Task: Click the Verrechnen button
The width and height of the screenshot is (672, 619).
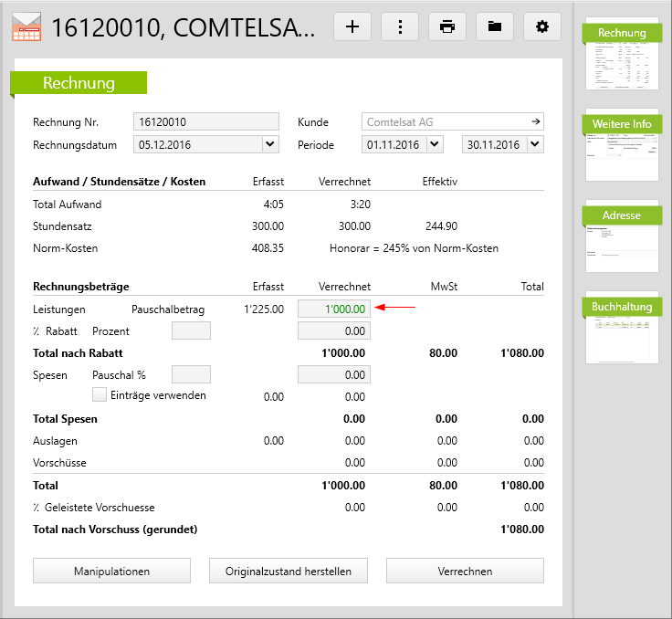Action: (x=465, y=571)
